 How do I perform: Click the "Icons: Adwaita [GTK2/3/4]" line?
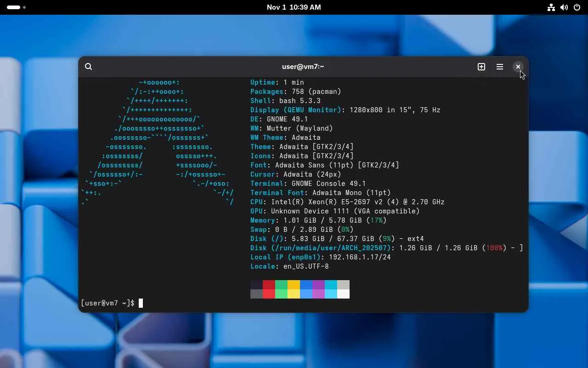(x=302, y=156)
